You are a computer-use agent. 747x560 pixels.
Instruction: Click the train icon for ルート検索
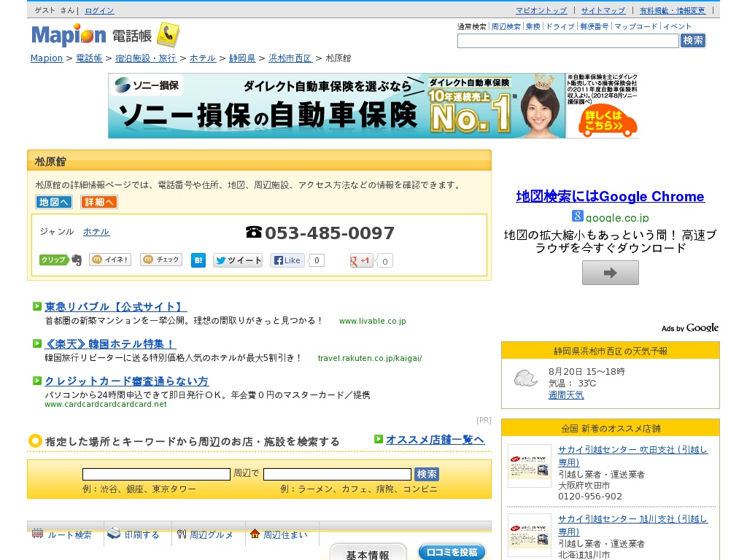click(x=38, y=534)
